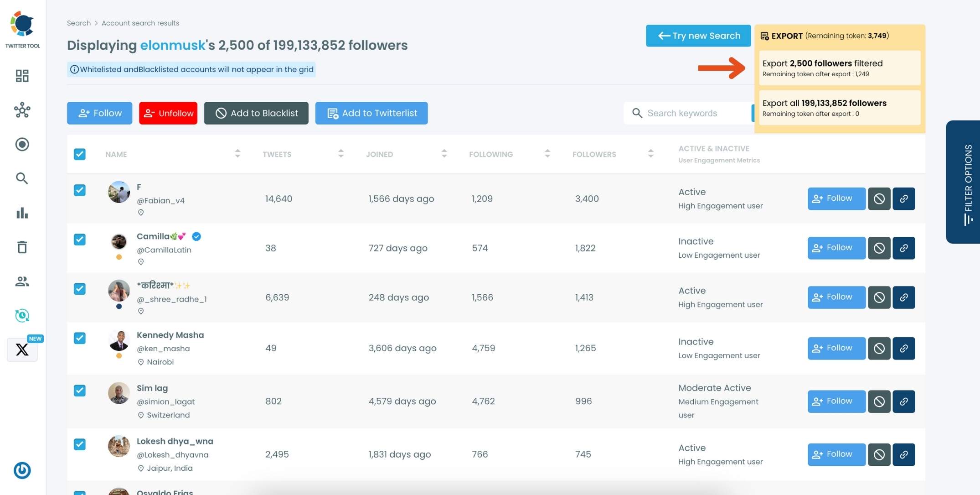Open the dashboard icon in the sidebar

point(21,76)
